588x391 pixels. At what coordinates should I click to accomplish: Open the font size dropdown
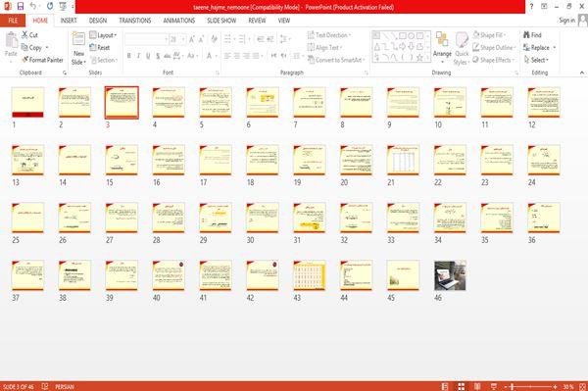[x=183, y=39]
